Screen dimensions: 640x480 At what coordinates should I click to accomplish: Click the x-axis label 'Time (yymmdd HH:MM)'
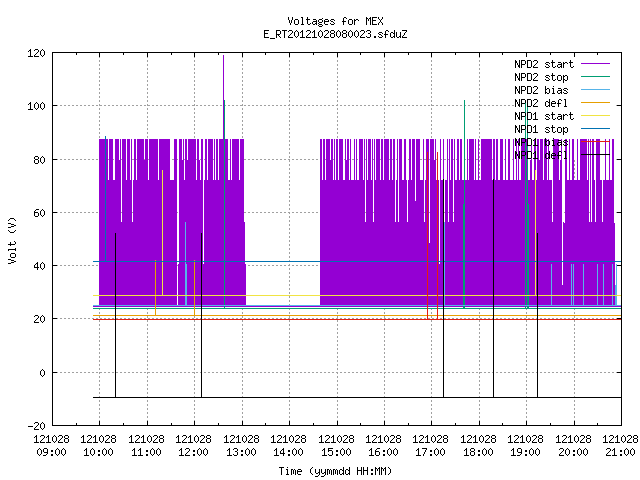[335, 471]
